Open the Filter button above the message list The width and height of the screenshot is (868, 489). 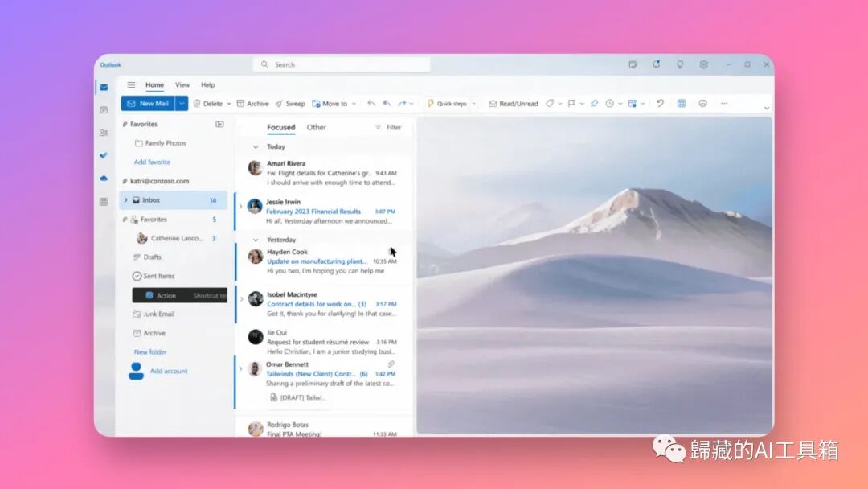pyautogui.click(x=388, y=127)
